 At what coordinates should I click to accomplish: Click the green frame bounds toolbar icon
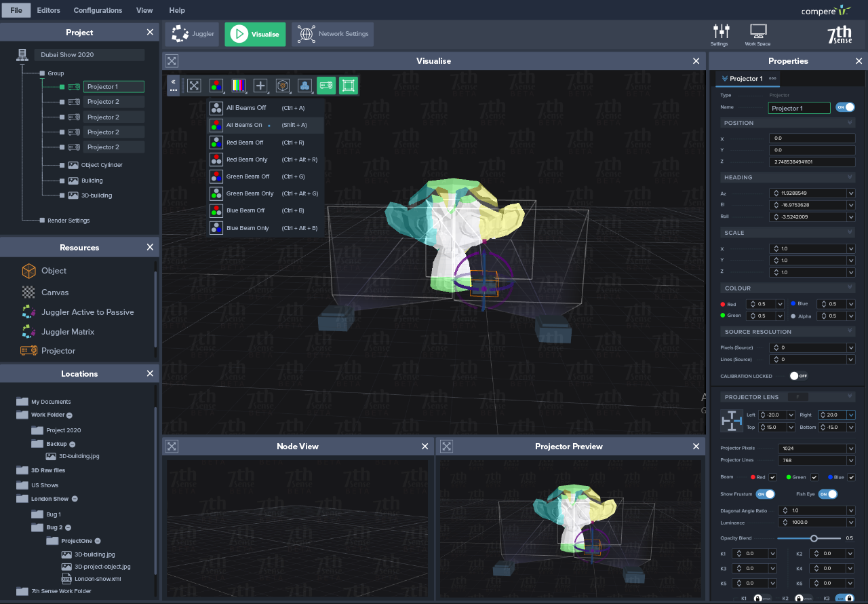pyautogui.click(x=348, y=86)
